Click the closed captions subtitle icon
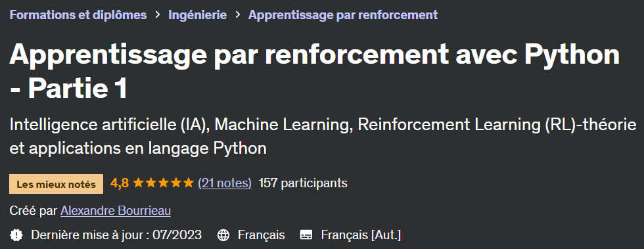Viewport: 644px width, 249px height. pyautogui.click(x=306, y=235)
